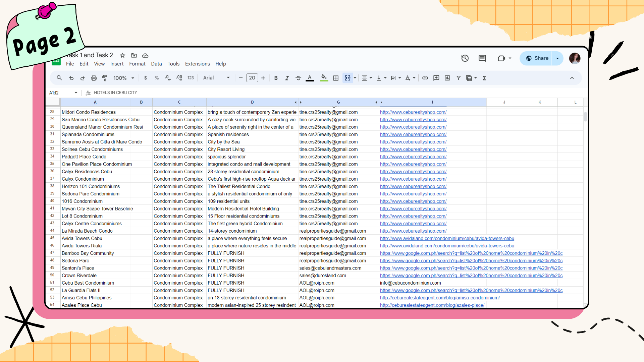
Task: Click the create filter funnel icon
Action: pyautogui.click(x=459, y=78)
